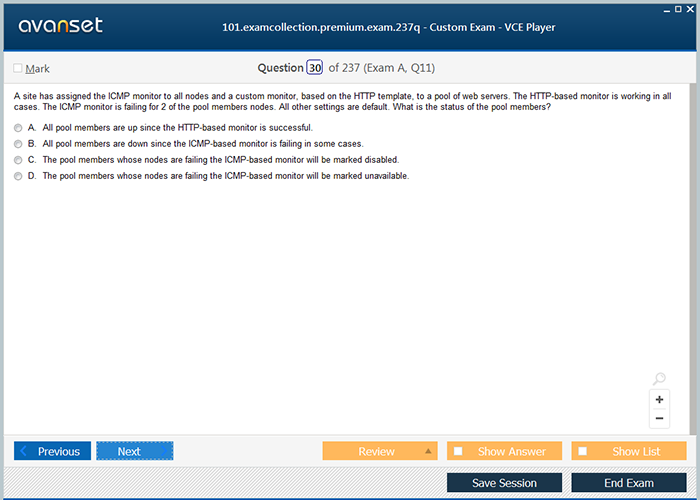Select option D radio button
Viewport: 700px width, 500px height.
tap(18, 176)
